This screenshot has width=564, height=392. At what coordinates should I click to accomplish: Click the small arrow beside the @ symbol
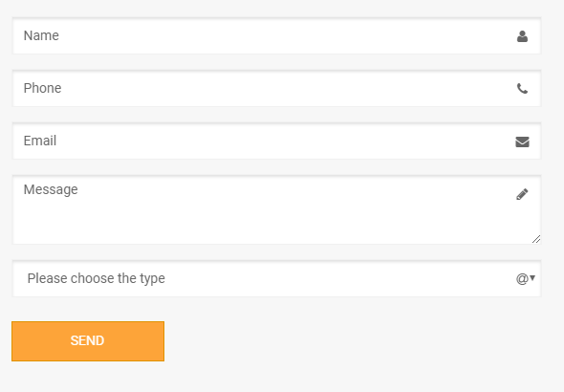point(532,277)
